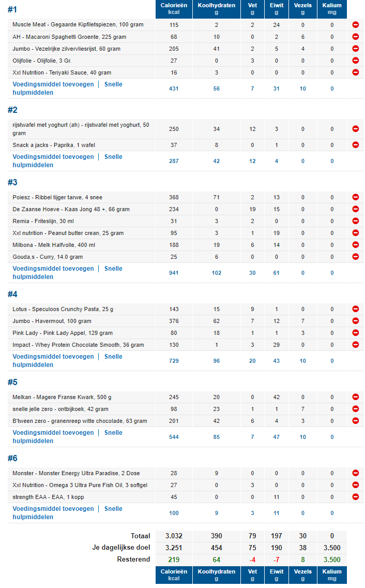Delete the Remia Friteslijn row
Screen dimensions: 365x588
point(356,221)
